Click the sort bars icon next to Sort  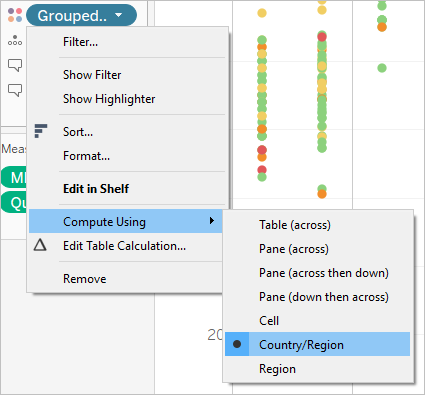(41, 131)
